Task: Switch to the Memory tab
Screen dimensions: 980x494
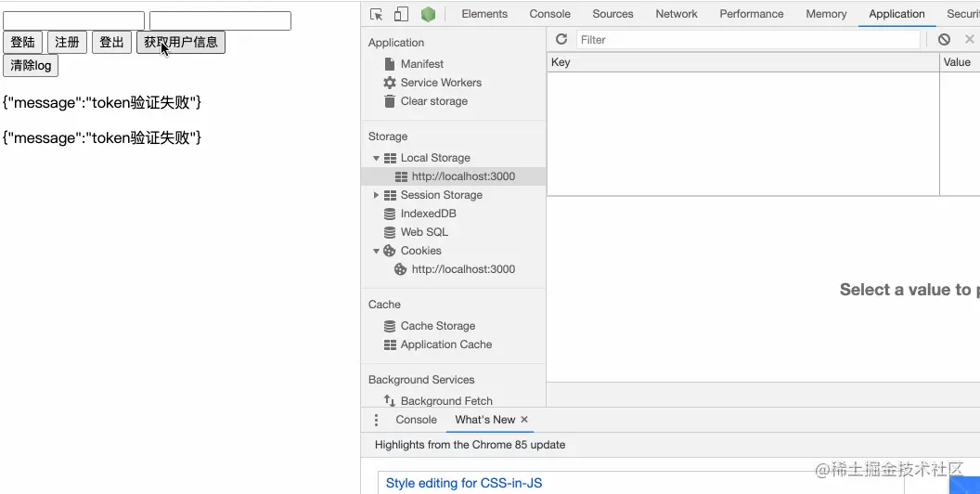Action: tap(826, 14)
